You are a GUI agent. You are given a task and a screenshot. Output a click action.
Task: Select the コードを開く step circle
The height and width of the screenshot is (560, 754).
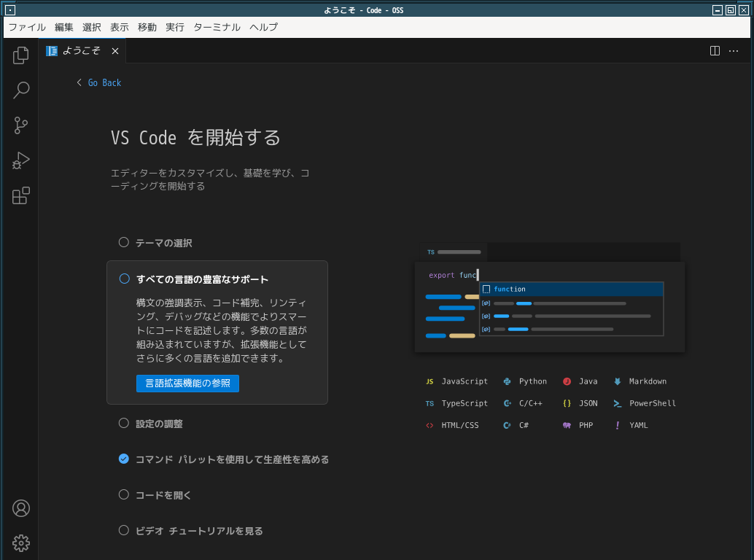pos(123,494)
